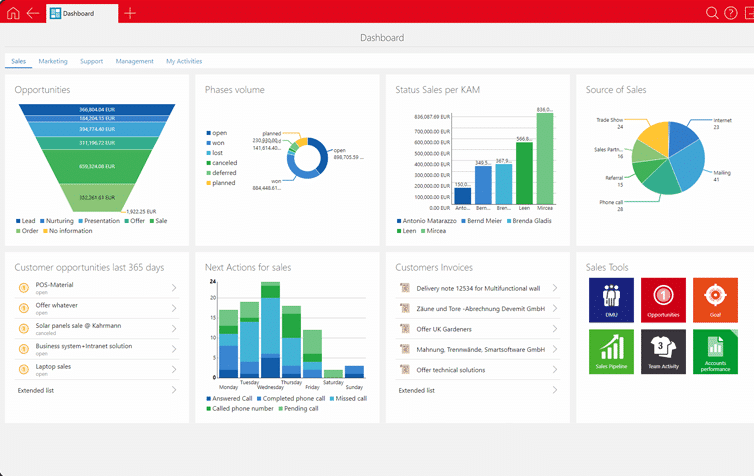Open the help question mark icon

click(x=732, y=13)
